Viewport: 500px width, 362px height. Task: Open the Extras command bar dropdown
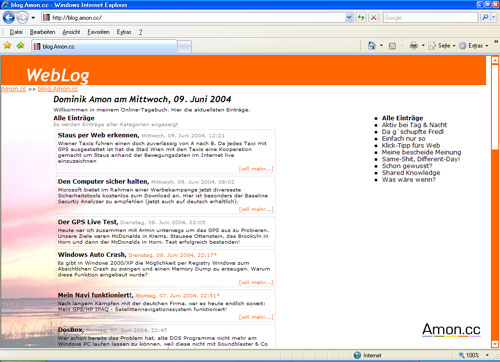[x=474, y=46]
